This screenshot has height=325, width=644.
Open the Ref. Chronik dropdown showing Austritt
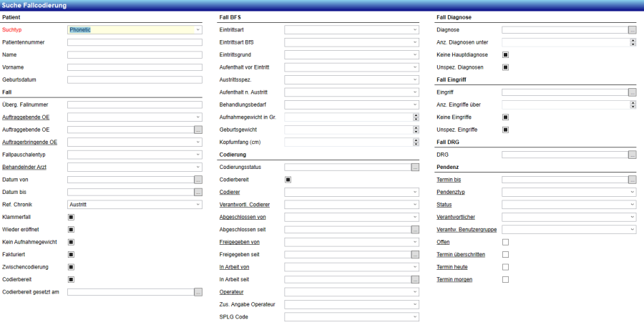point(135,205)
